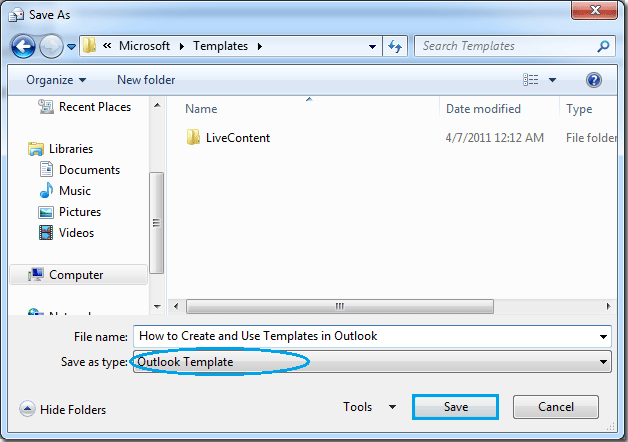Open the recent pages dropdown arrow
The width and height of the screenshot is (628, 442).
click(71, 47)
